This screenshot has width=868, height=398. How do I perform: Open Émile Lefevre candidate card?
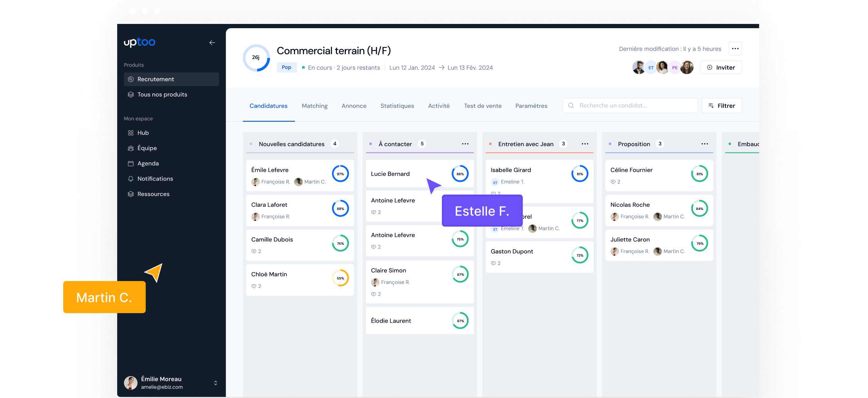(x=289, y=170)
